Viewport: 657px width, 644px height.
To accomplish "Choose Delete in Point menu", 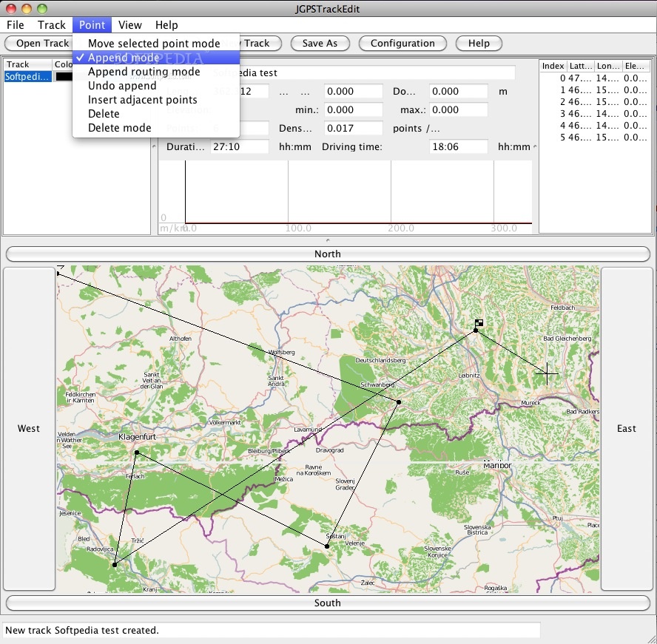I will coord(156,114).
